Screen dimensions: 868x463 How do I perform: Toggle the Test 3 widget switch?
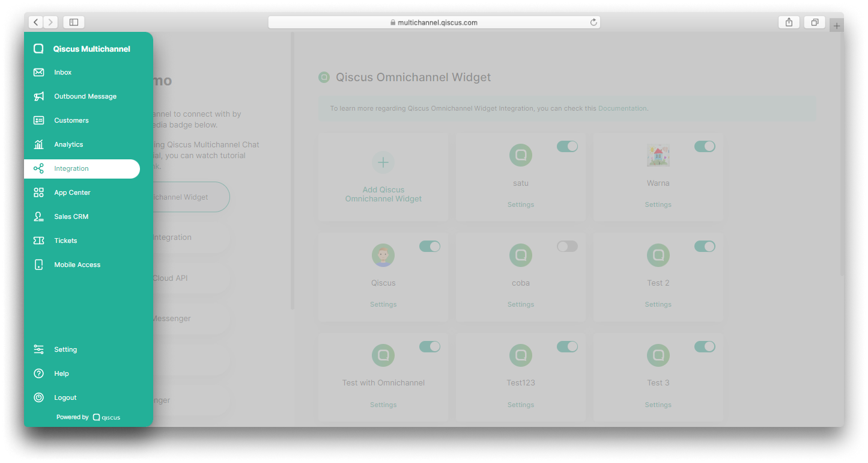[x=705, y=346]
